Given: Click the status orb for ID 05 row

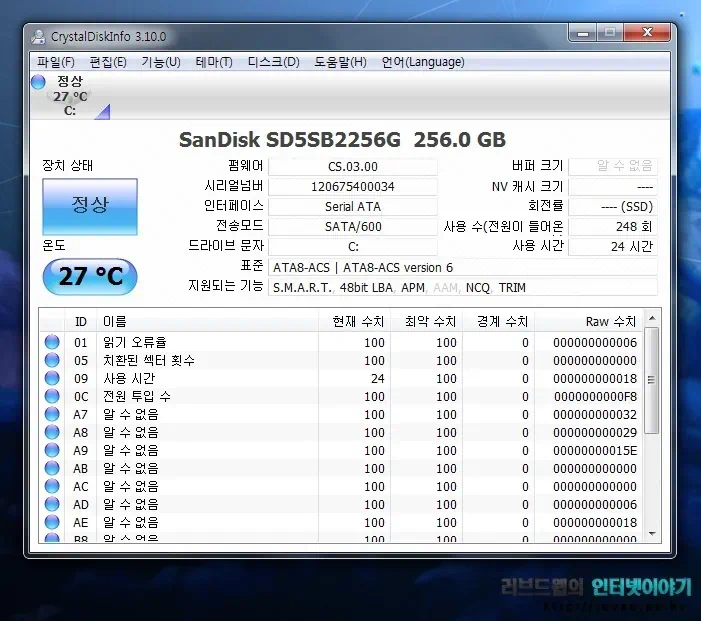Looking at the screenshot, I should pyautogui.click(x=52, y=360).
